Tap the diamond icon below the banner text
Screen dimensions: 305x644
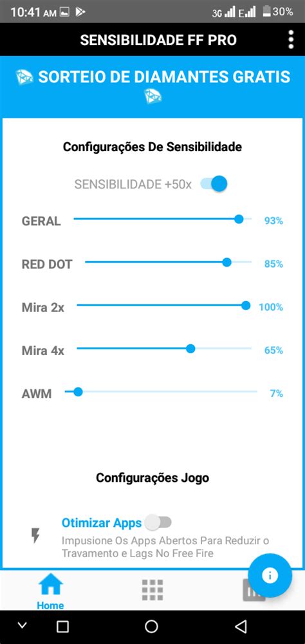click(153, 97)
